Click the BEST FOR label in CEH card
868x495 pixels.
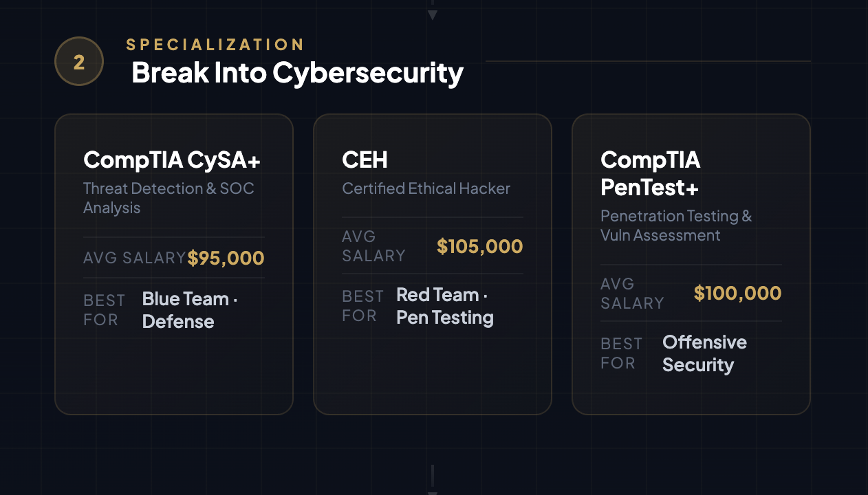(x=362, y=306)
